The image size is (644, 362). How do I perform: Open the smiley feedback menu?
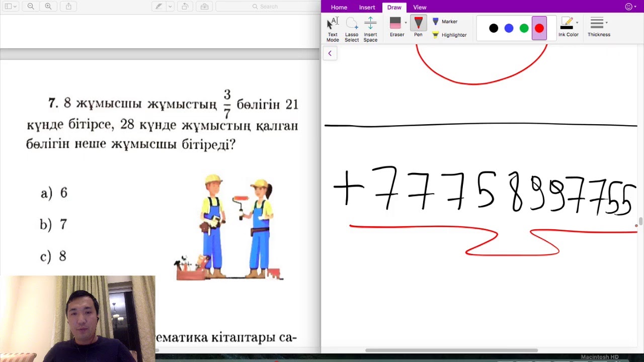pos(630,7)
